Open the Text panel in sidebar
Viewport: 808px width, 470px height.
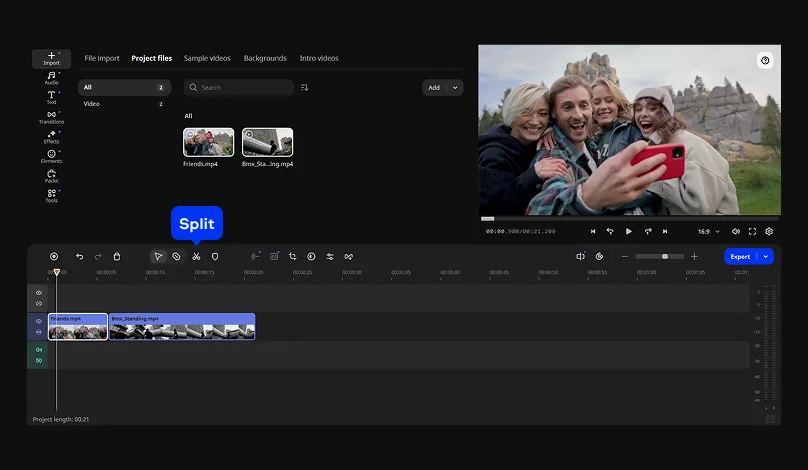click(51, 97)
